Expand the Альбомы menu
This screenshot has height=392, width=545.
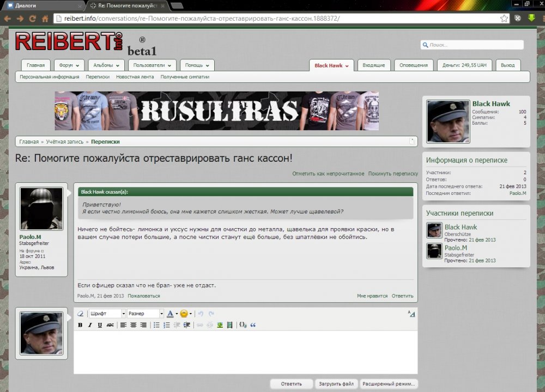click(106, 65)
